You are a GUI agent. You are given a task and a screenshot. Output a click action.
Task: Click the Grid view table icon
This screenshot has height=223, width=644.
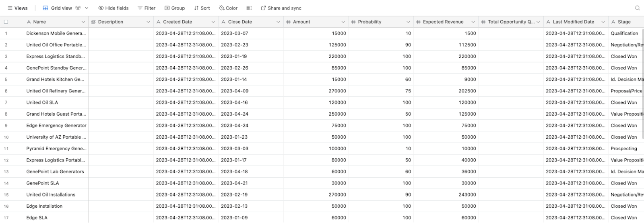pyautogui.click(x=45, y=8)
